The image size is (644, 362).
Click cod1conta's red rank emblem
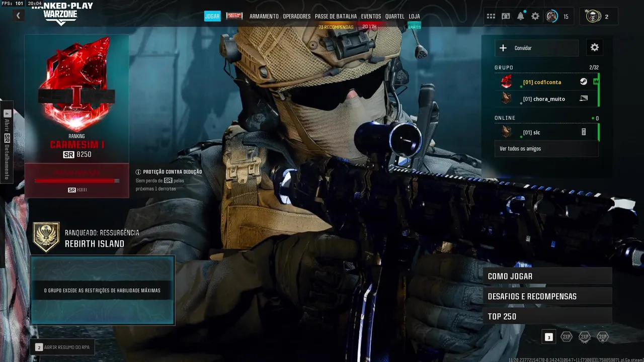(x=507, y=81)
